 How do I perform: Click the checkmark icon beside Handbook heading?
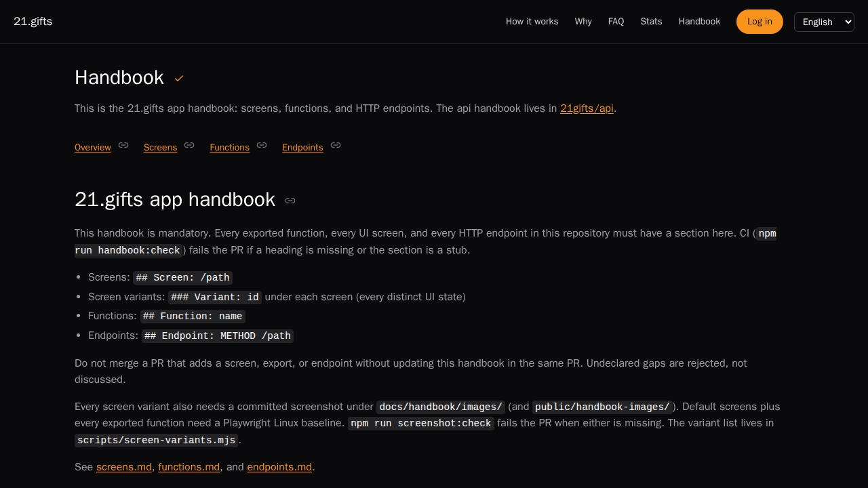point(179,79)
